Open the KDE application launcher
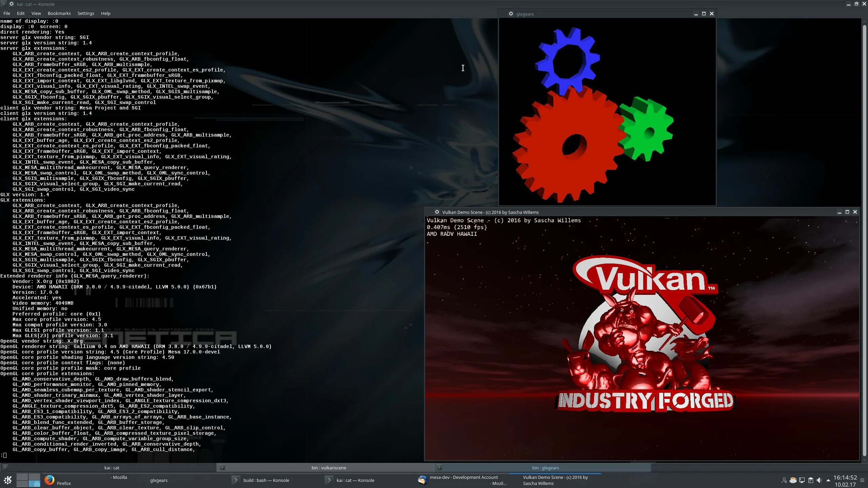The width and height of the screenshot is (868, 488). pos(7,480)
